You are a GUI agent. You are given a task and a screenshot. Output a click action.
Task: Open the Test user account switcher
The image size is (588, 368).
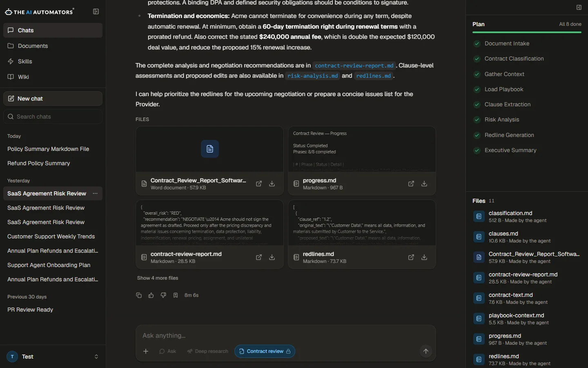point(53,357)
